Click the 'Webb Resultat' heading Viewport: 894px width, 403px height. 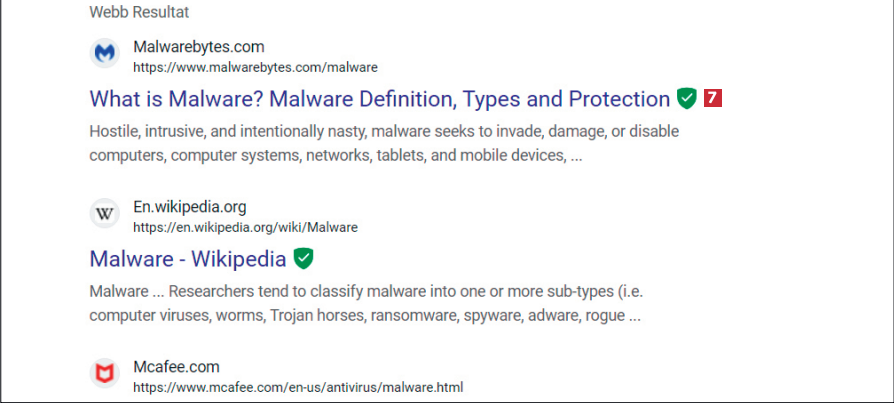tap(139, 13)
